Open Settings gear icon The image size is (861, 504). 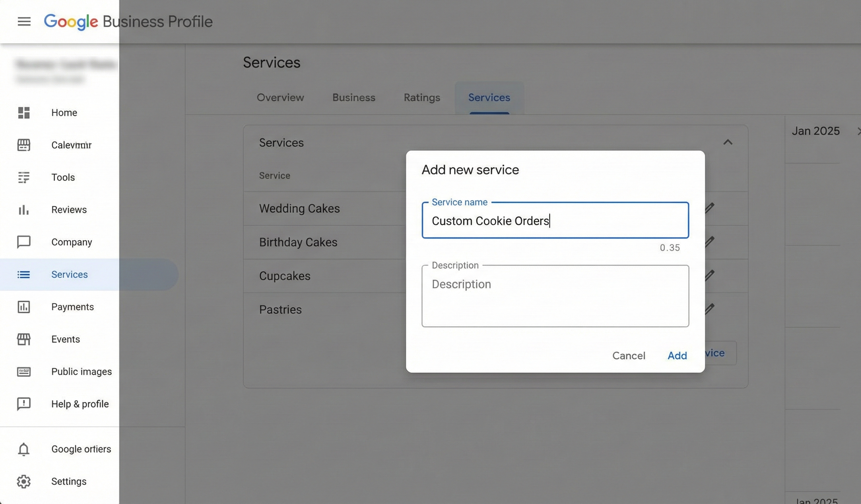24,481
